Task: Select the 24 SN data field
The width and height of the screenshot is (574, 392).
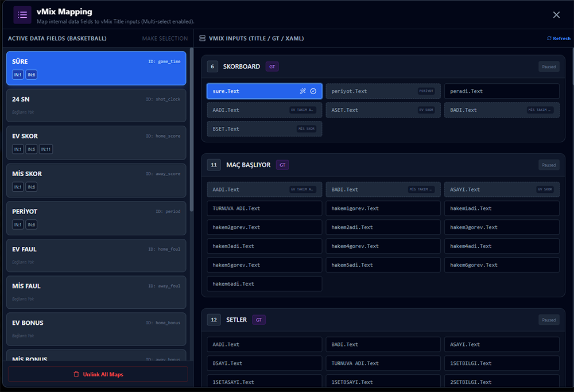Action: click(x=96, y=105)
